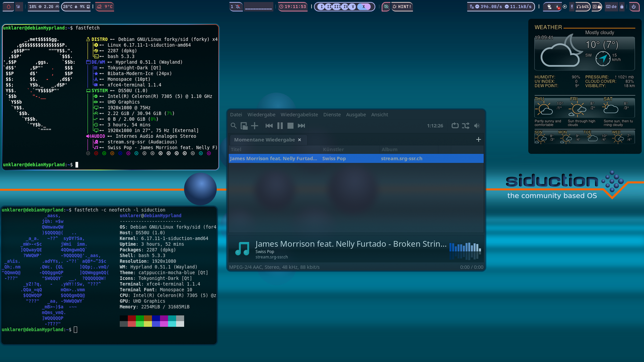The height and width of the screenshot is (362, 644).
Task: Click the small play circle tray icon
Action: 565,7
